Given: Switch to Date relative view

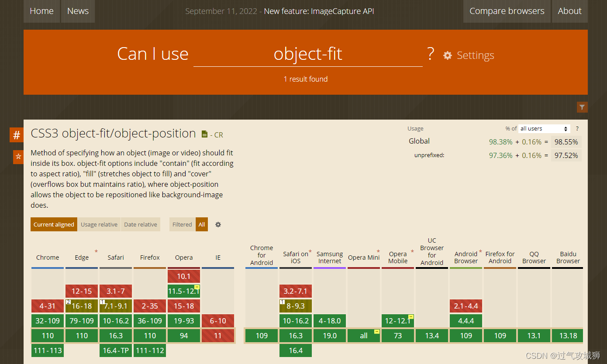Looking at the screenshot, I should [141, 224].
